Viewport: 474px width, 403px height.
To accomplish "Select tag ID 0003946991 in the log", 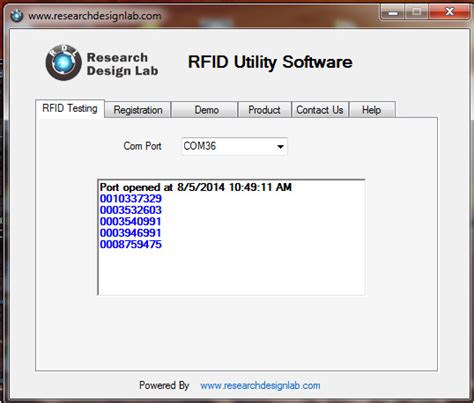I will coord(130,233).
